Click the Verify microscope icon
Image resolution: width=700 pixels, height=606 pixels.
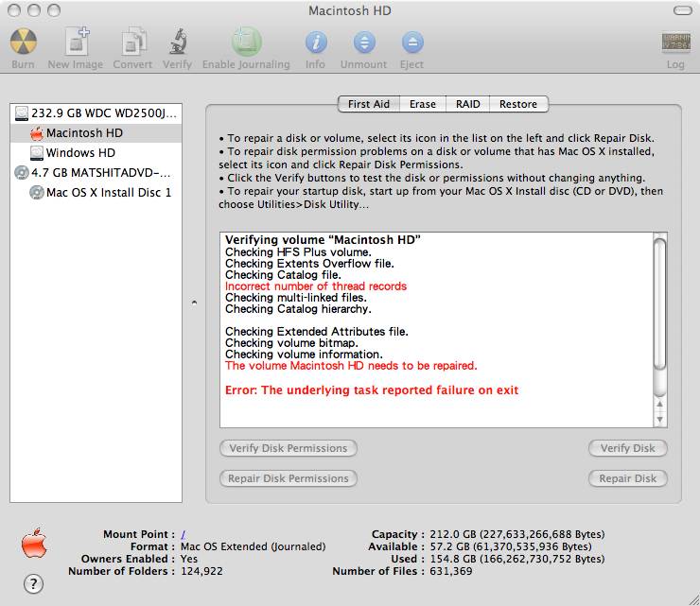point(178,42)
